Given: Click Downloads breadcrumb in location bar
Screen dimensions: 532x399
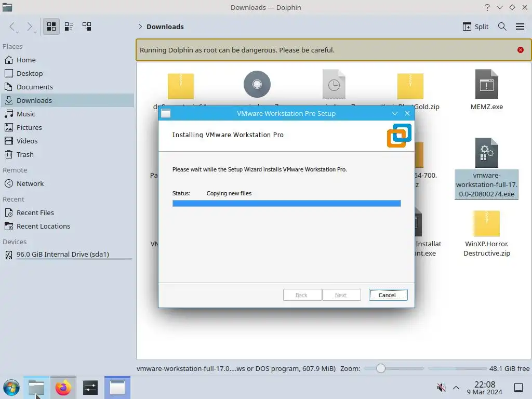Looking at the screenshot, I should click(x=165, y=26).
